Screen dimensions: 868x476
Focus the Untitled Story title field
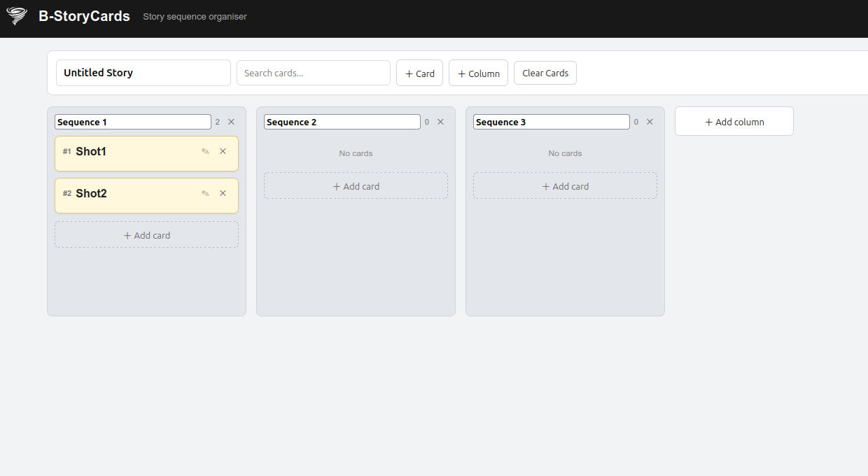coord(143,73)
